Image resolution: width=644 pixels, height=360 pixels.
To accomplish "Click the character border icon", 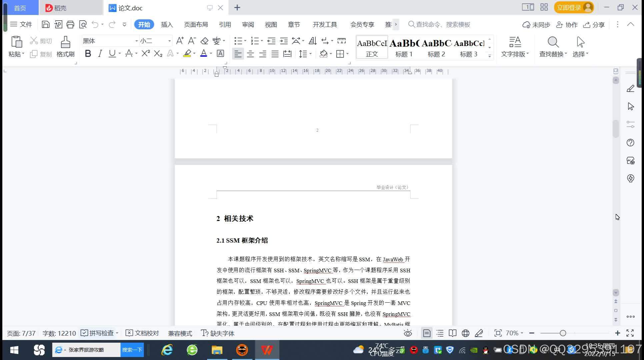I will [x=220, y=53].
